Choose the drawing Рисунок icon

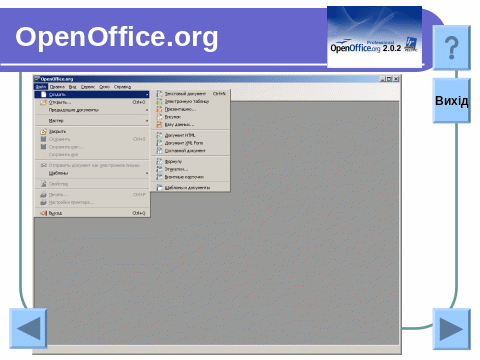tap(159, 117)
